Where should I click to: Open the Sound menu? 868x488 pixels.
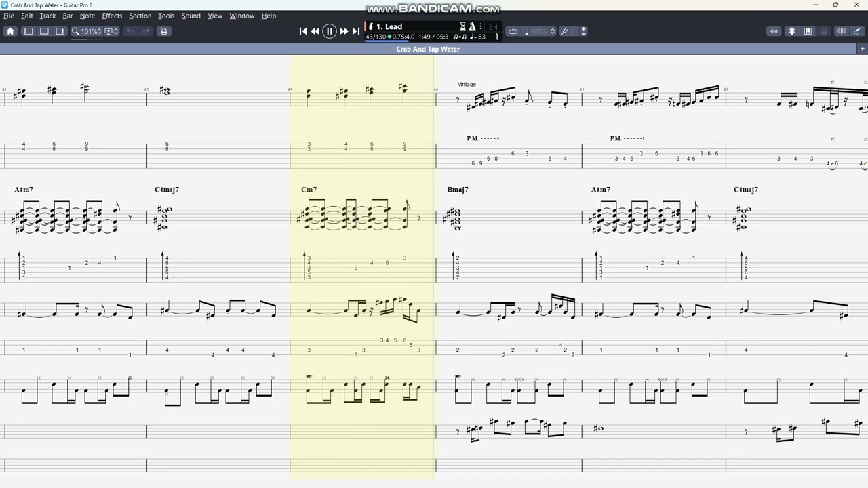pyautogui.click(x=191, y=16)
